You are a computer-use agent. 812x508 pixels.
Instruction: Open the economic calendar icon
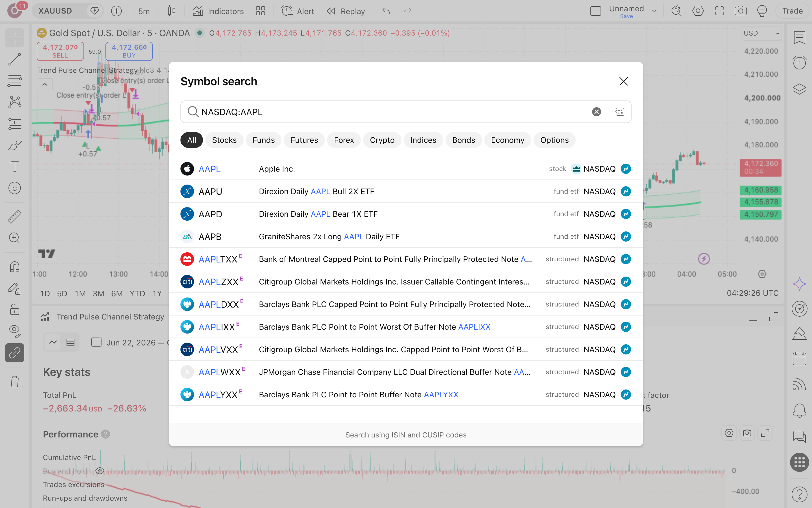[799, 358]
